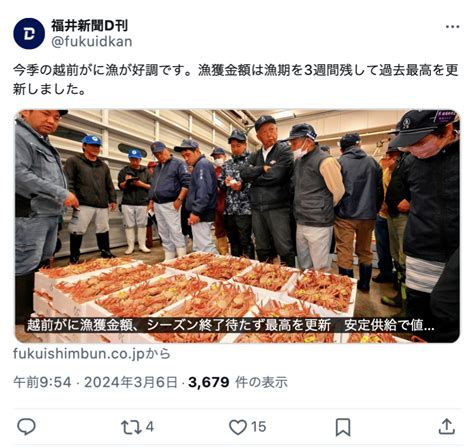
Task: Open the 午前9:54 timestamp link
Action: pyautogui.click(x=42, y=382)
